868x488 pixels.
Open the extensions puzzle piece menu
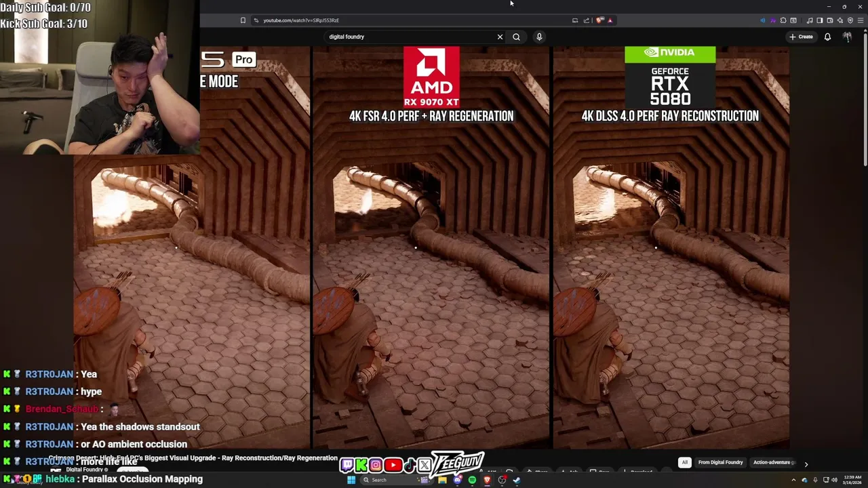point(783,20)
